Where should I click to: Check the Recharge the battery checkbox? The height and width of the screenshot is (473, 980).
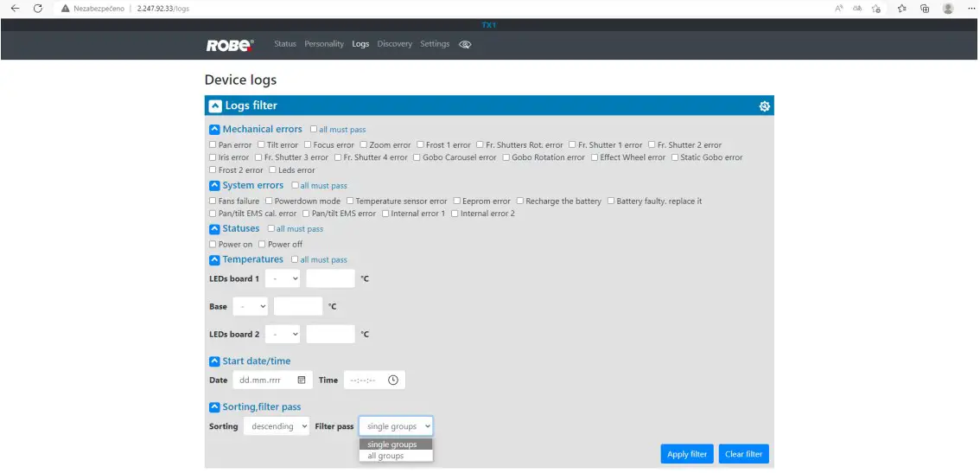pos(520,201)
